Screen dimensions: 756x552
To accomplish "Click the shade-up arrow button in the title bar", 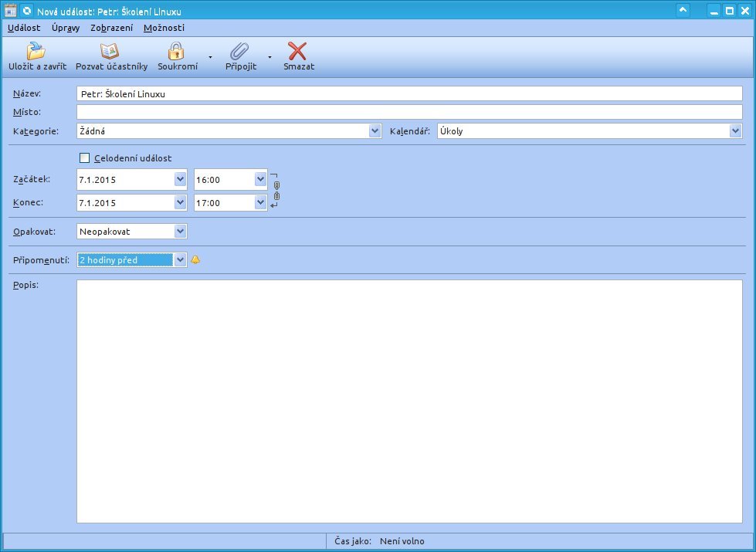I will click(x=683, y=10).
